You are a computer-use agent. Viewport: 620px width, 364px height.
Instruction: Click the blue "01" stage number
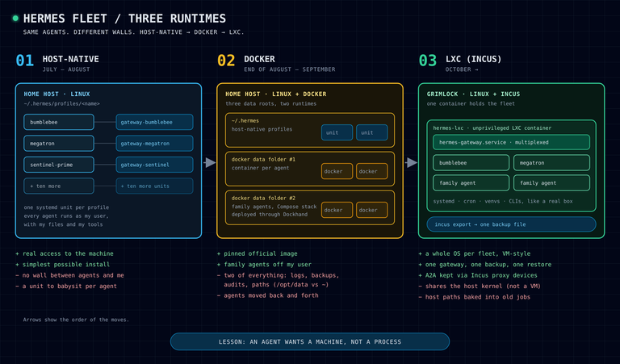coord(24,61)
